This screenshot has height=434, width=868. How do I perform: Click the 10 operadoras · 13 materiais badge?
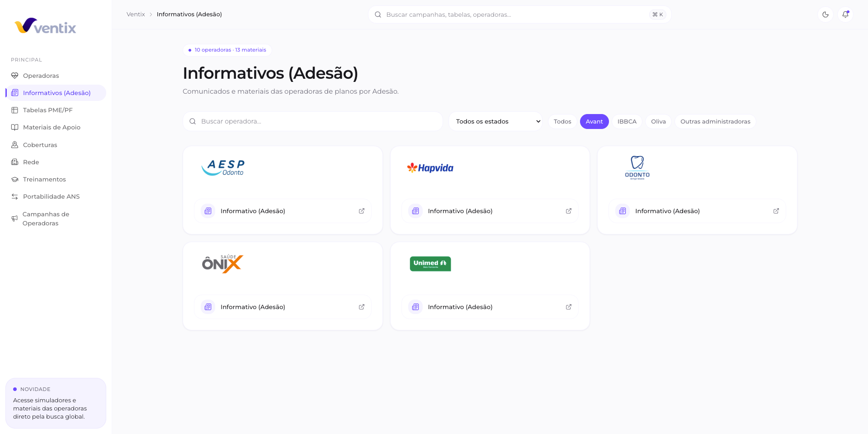coord(227,50)
